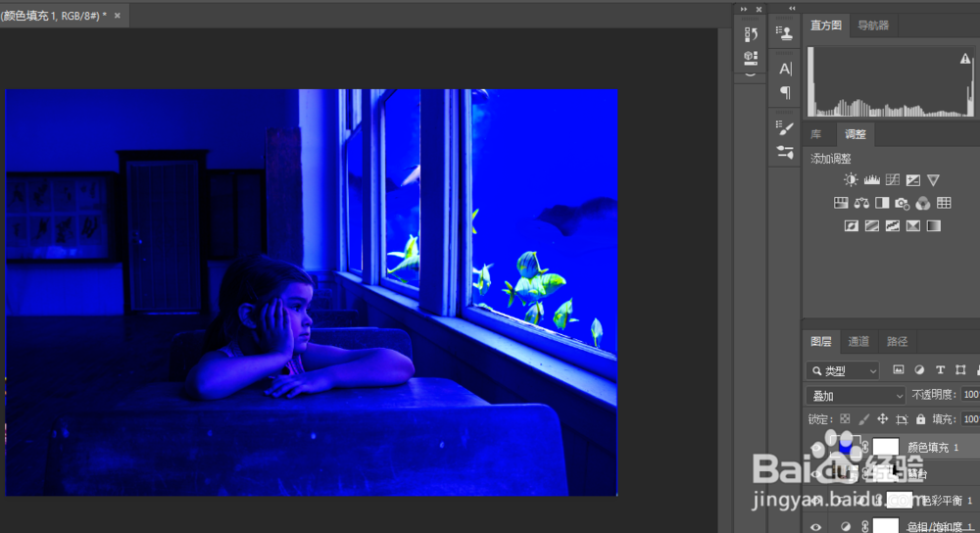Toggle lock transparent pixels
Image resolution: width=980 pixels, height=533 pixels.
845,419
